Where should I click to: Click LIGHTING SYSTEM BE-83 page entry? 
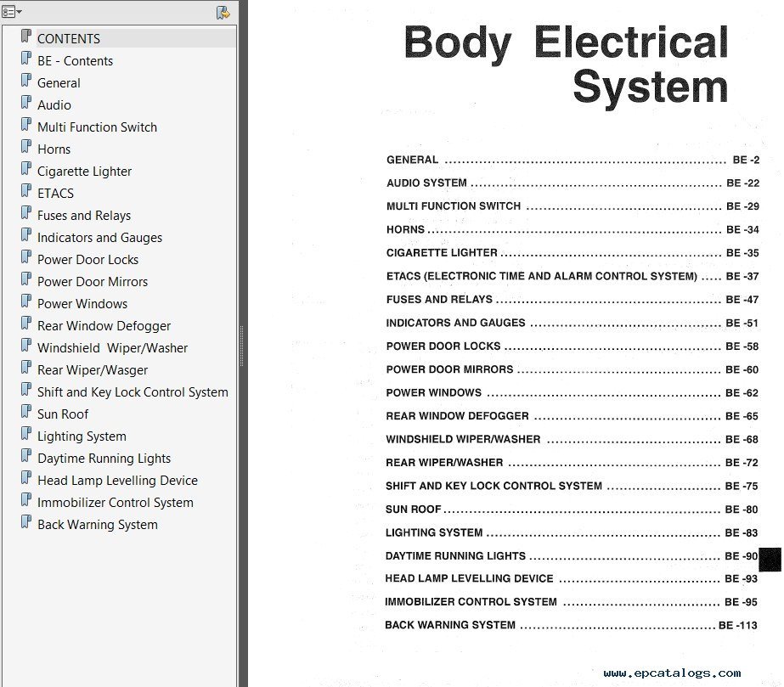point(572,532)
